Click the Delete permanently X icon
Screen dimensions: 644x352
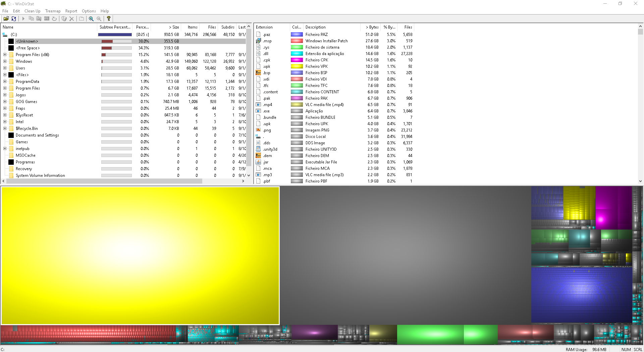pyautogui.click(x=71, y=19)
